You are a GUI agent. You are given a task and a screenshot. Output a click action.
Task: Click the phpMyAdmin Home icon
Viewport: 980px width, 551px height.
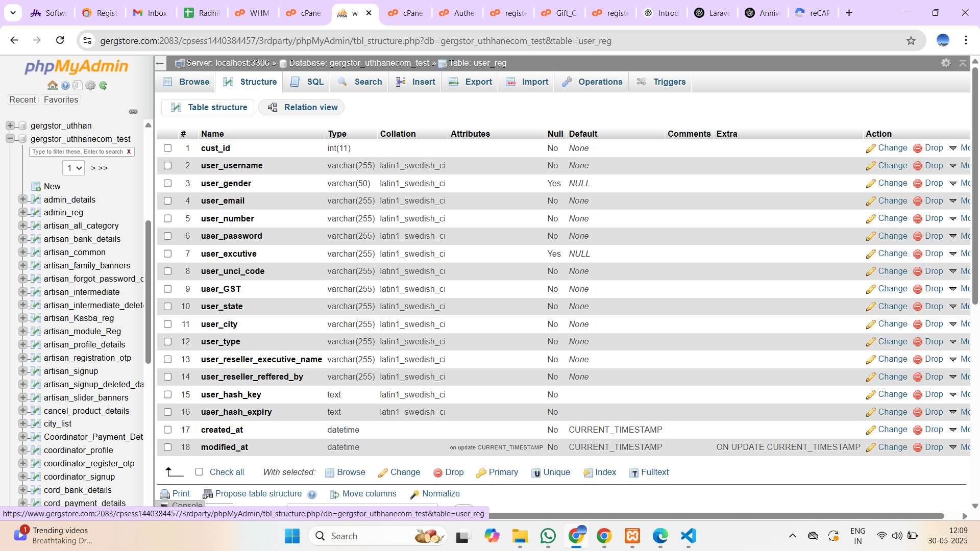click(52, 85)
